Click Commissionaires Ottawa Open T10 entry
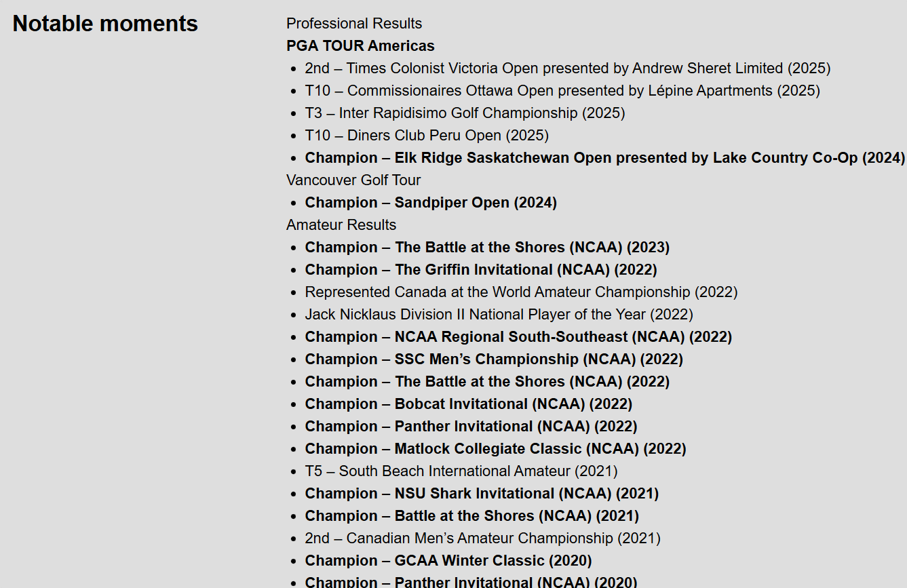Viewport: 907px width, 588px height. point(562,91)
